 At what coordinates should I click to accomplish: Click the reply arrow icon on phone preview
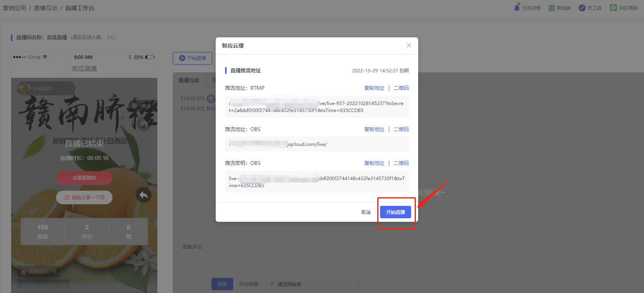coord(144,195)
